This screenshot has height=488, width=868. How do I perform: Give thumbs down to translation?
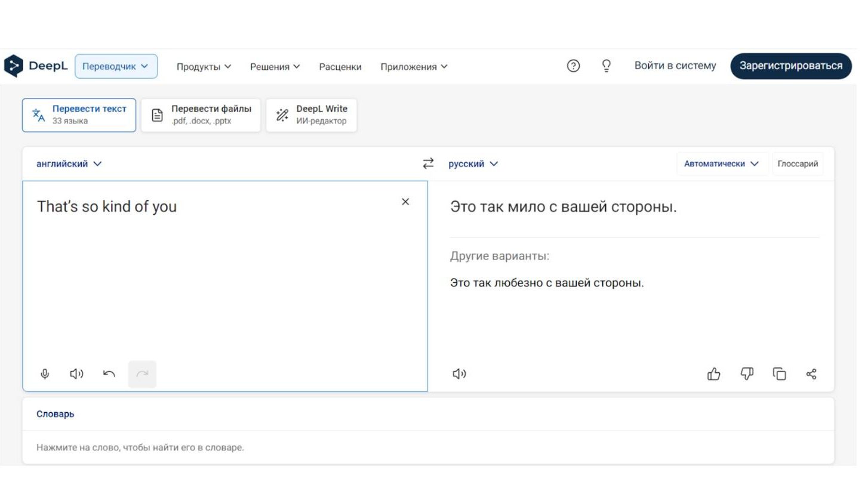pos(747,374)
